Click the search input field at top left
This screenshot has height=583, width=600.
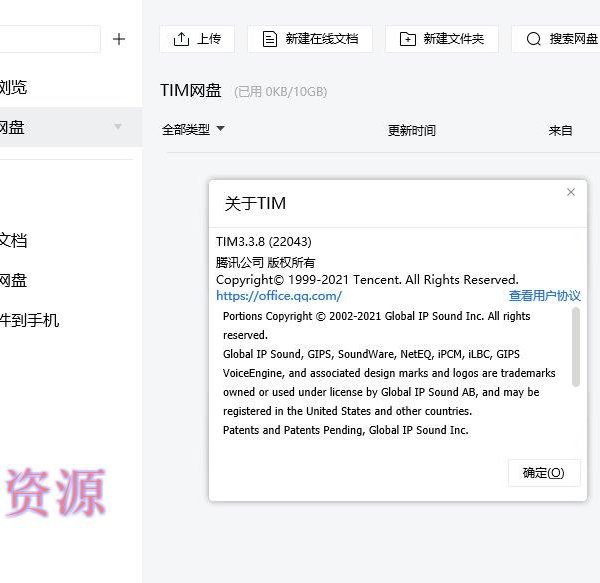pyautogui.click(x=50, y=39)
